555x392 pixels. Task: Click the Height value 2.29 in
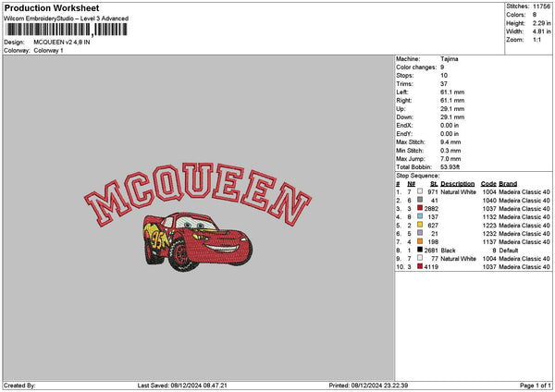tap(541, 23)
